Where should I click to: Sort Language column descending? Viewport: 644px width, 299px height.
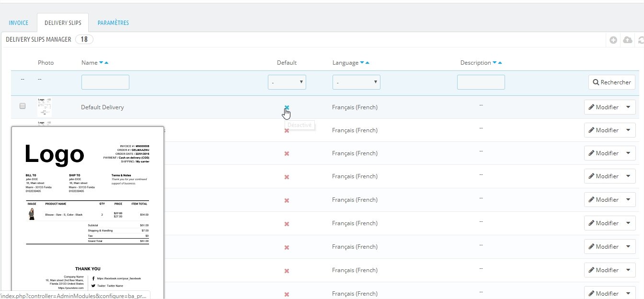362,63
